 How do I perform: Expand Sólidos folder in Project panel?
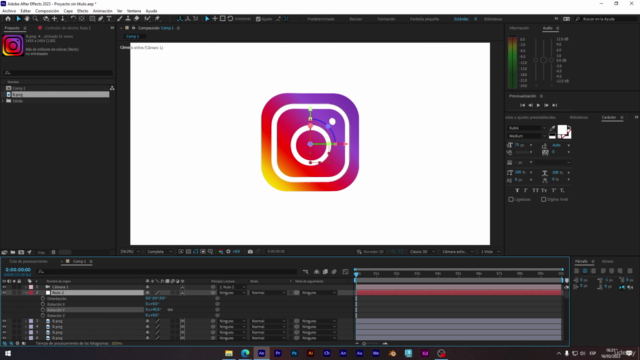(x=4, y=101)
